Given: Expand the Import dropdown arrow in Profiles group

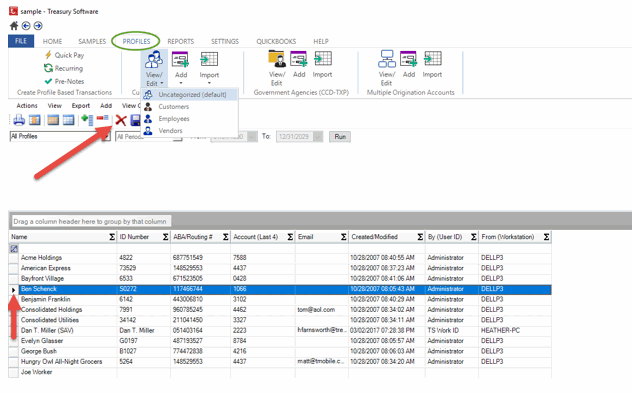Looking at the screenshot, I should 209,83.
